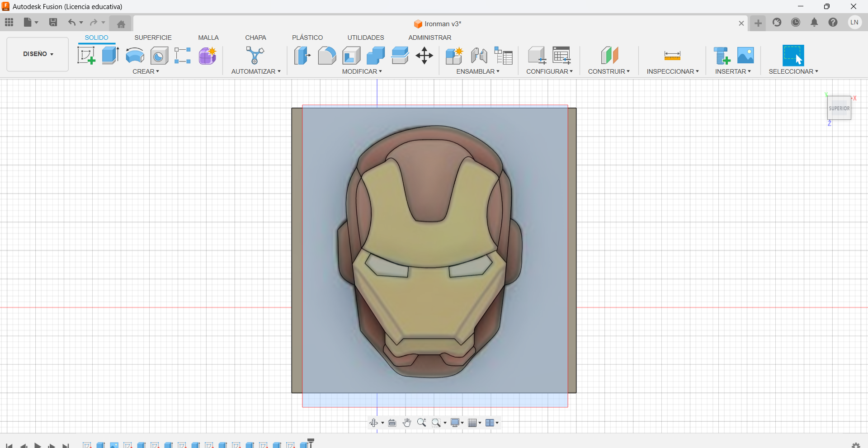Undo the last action
Viewport: 868px width, 448px height.
72,22
